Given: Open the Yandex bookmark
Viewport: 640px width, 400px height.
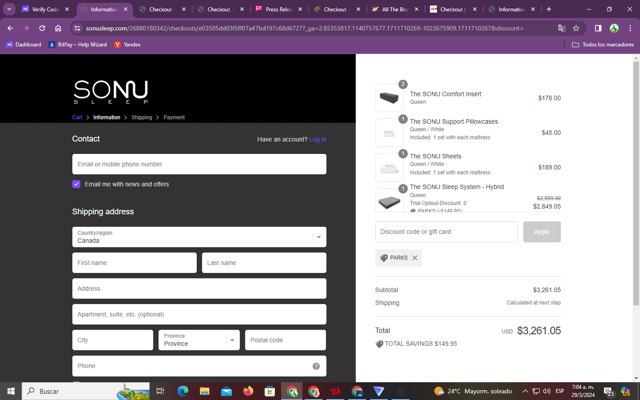Looking at the screenshot, I should point(127,44).
